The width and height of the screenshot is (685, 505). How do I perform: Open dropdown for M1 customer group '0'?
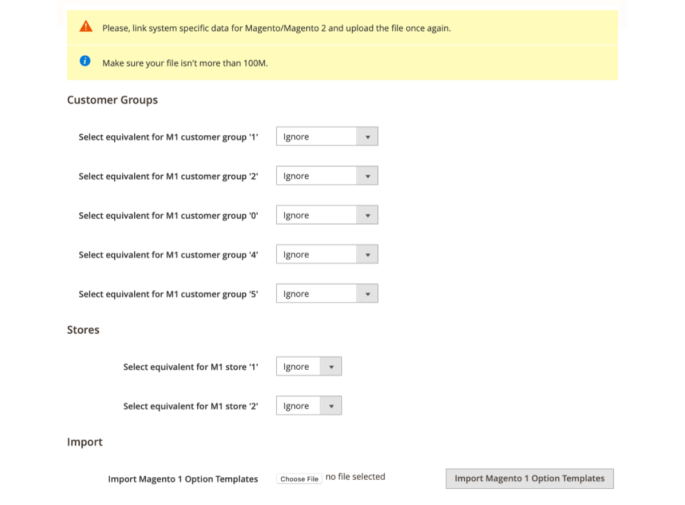pos(326,215)
